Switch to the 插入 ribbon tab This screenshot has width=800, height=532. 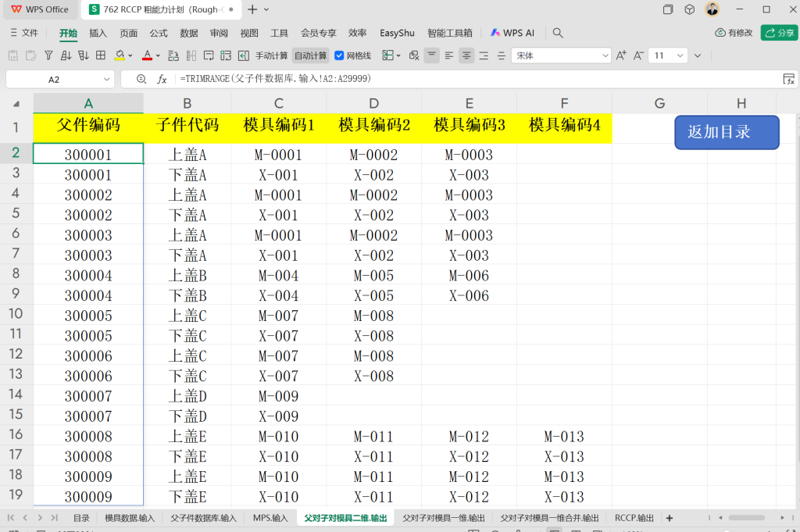tap(98, 33)
